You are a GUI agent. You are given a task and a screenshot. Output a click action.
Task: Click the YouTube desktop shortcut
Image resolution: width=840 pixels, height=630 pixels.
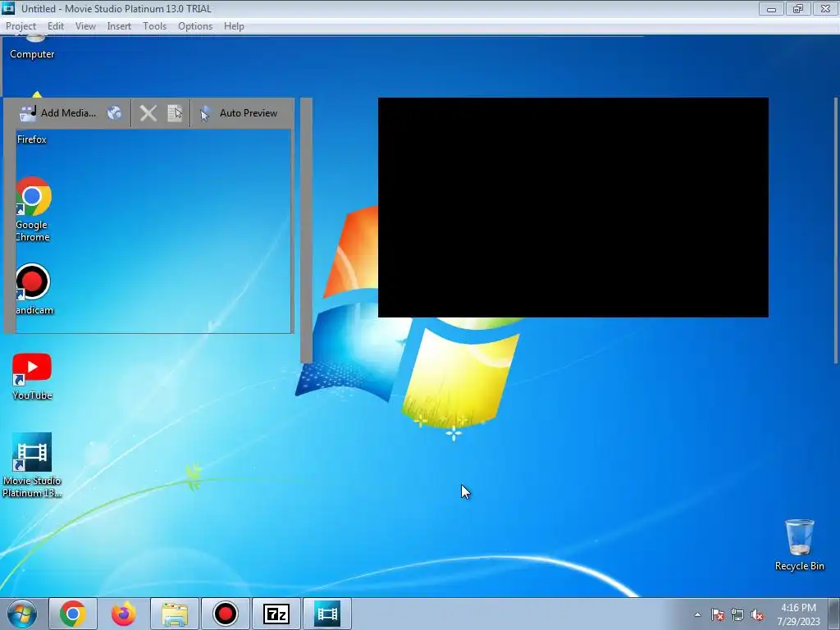[32, 377]
